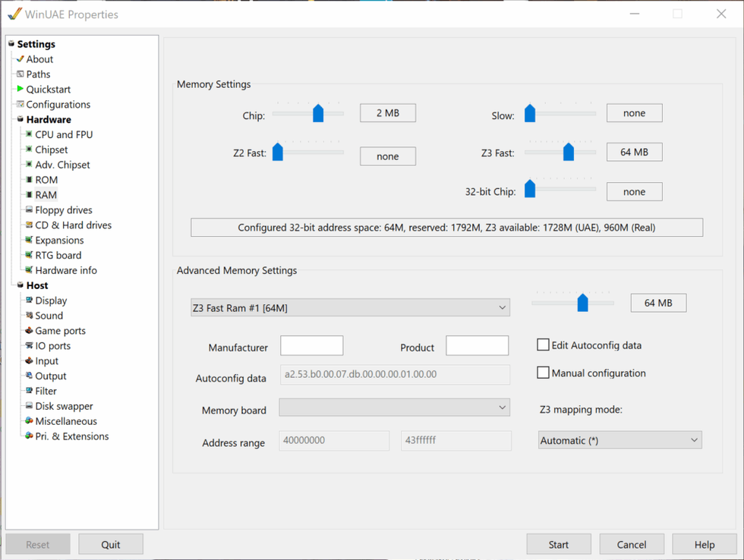
Task: Click the Cancel button
Action: pos(632,544)
